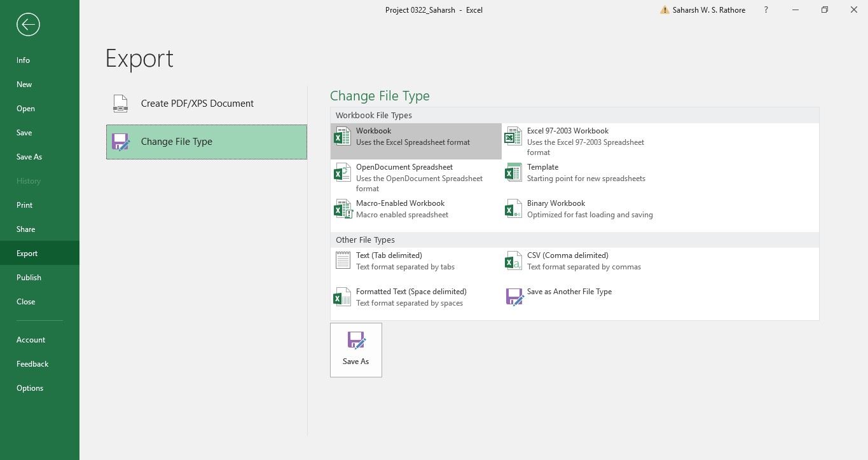The height and width of the screenshot is (460, 868).
Task: Pick the Template file type icon
Action: (513, 172)
